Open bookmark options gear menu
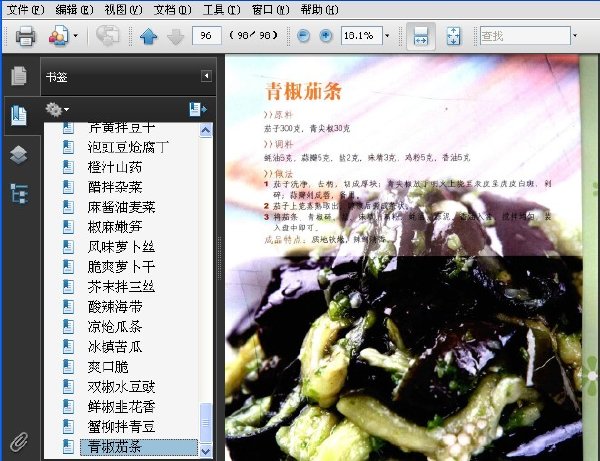 (57, 109)
